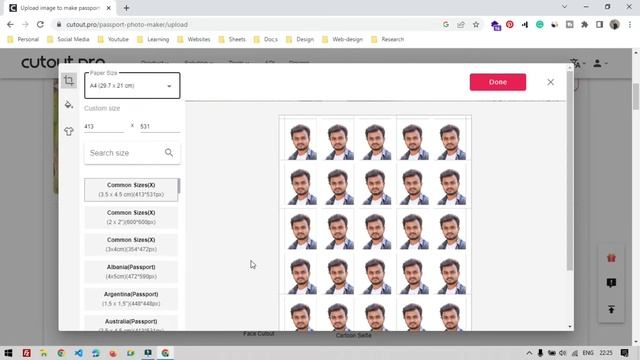Image resolution: width=640 pixels, height=360 pixels.
Task: Close the photo editor dialog with X
Action: (550, 82)
